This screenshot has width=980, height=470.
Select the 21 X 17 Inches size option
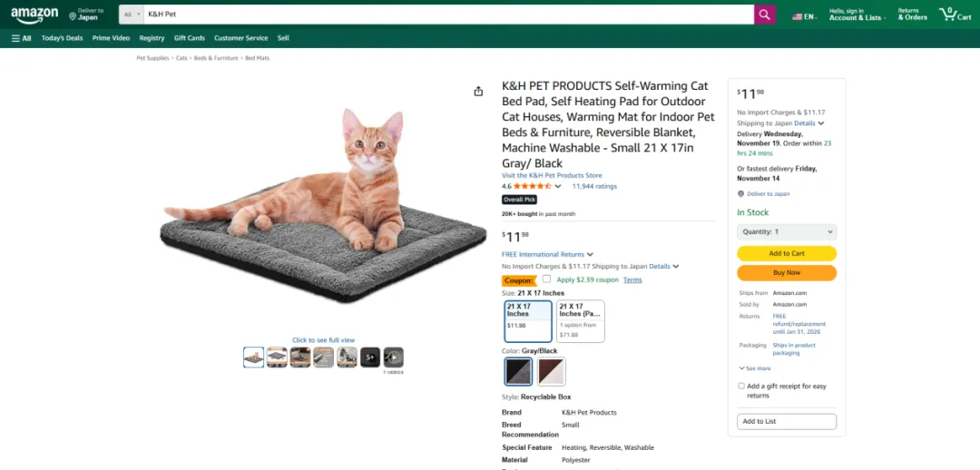[528, 320]
